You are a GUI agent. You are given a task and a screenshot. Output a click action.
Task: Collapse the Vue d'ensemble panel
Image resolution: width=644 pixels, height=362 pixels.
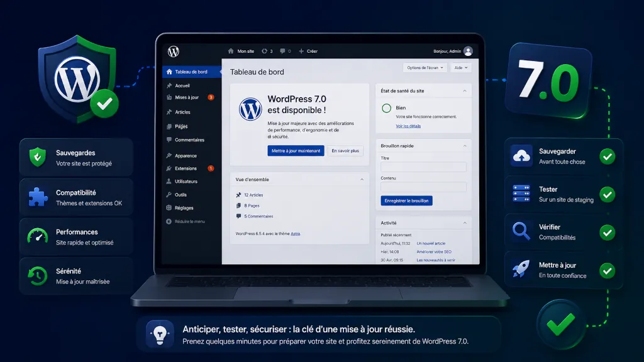(x=362, y=179)
